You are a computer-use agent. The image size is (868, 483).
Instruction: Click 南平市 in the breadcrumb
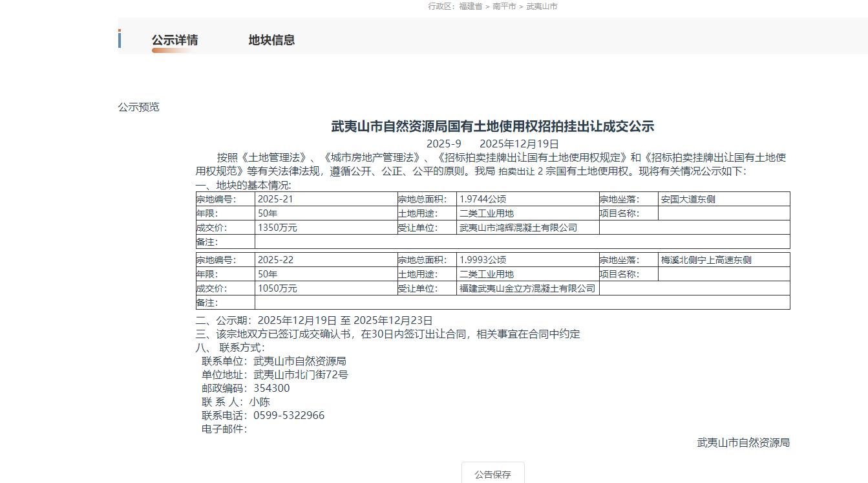pyautogui.click(x=504, y=6)
